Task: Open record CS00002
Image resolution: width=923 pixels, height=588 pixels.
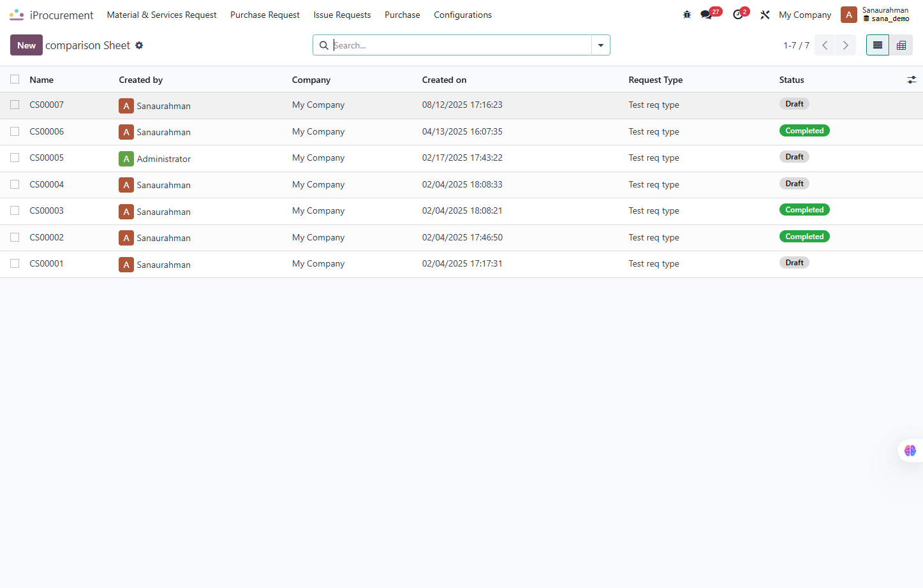Action: (47, 237)
